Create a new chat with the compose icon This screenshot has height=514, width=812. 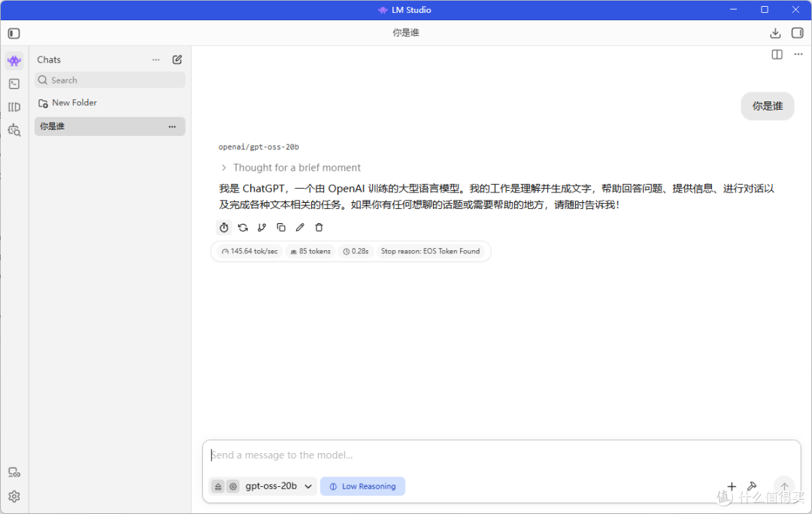(177, 59)
